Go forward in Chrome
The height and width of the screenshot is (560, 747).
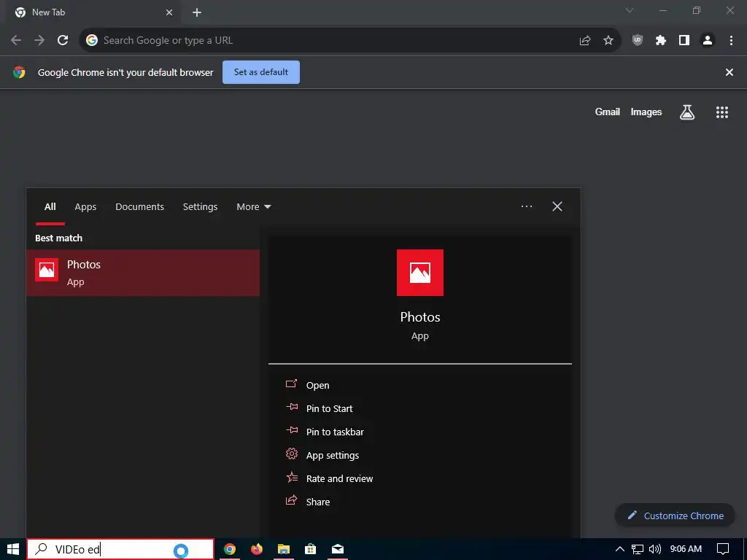39,41
